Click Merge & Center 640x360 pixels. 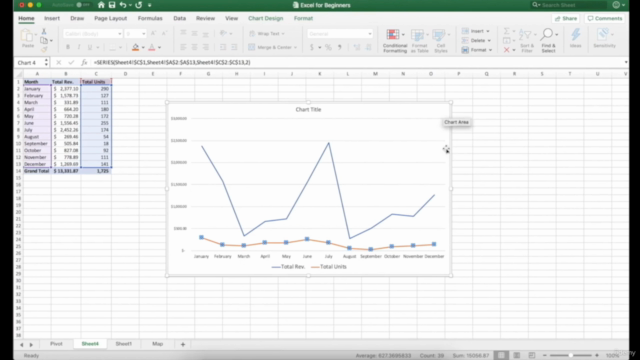tap(272, 47)
